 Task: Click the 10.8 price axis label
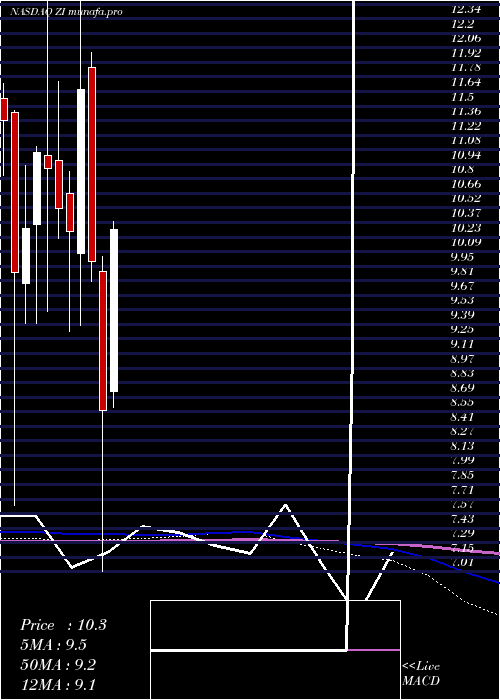(x=462, y=170)
